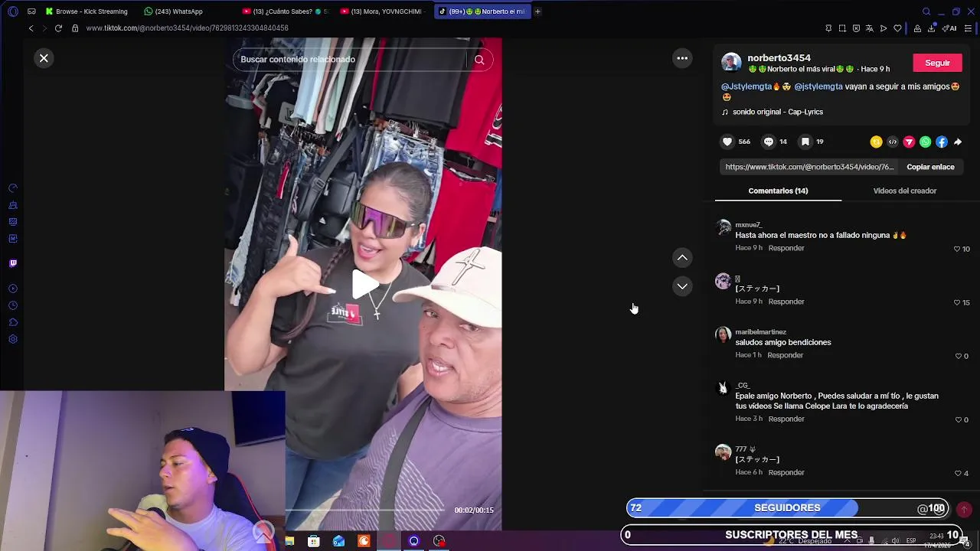Open Outlook icon in taskbar
This screenshot has height=551, width=980.
[x=338, y=542]
